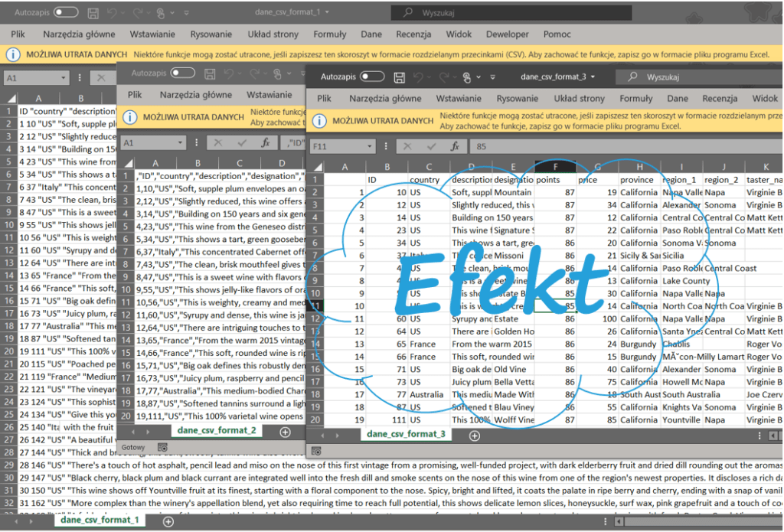Toggle Autozapis switch in dane_csv_format_1 window

65,13
